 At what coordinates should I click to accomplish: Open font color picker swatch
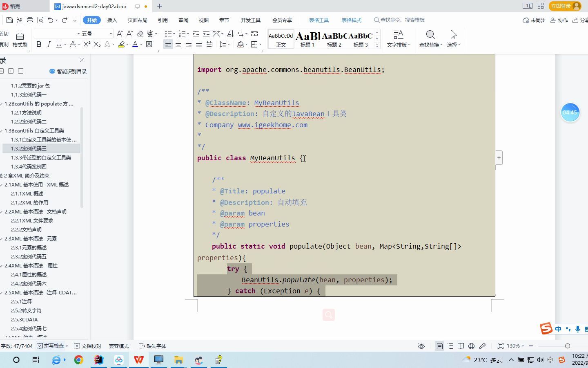click(135, 44)
